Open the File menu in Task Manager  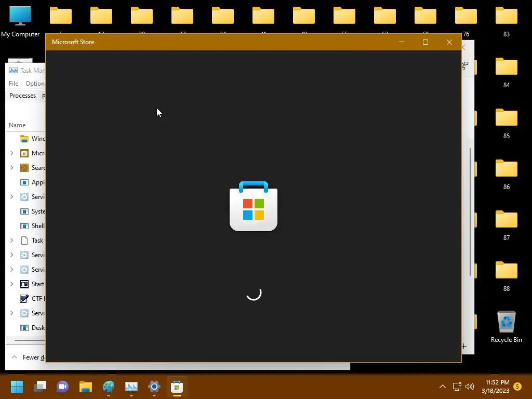[x=14, y=84]
